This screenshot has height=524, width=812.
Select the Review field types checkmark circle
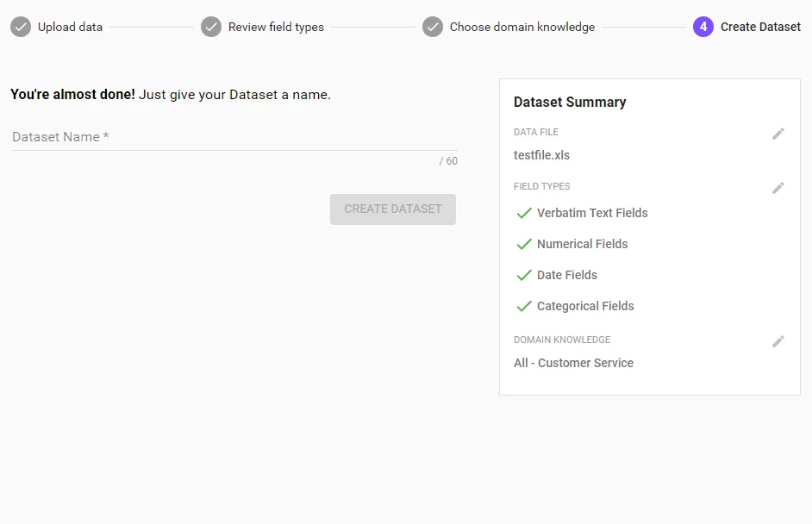pyautogui.click(x=211, y=27)
